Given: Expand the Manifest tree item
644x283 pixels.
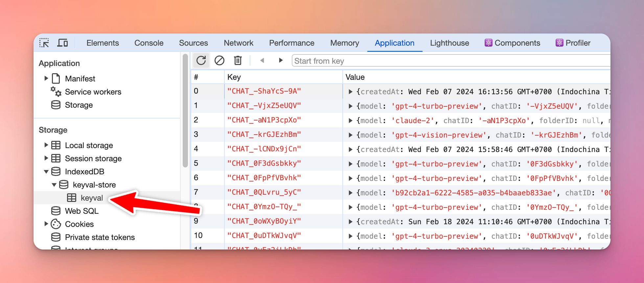Looking at the screenshot, I should point(46,78).
